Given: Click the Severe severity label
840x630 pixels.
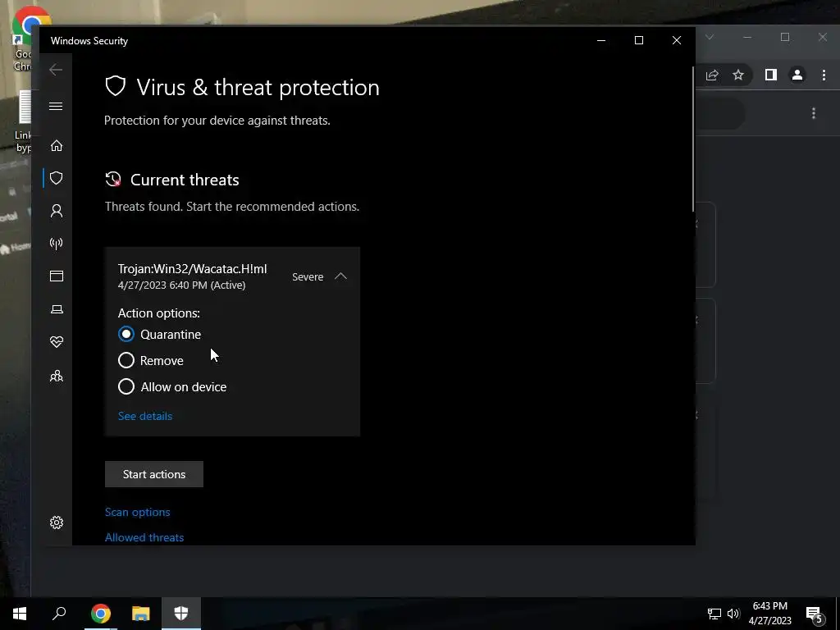Looking at the screenshot, I should (x=308, y=277).
